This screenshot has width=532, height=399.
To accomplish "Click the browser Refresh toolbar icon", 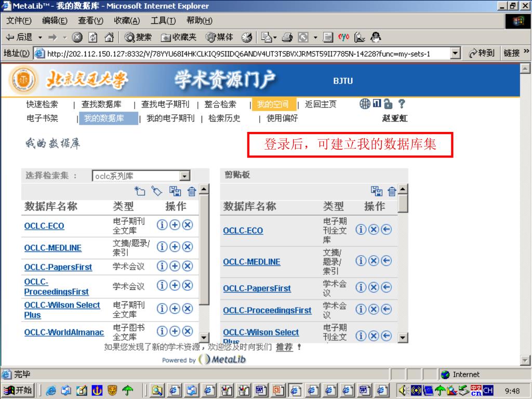I will coord(93,37).
